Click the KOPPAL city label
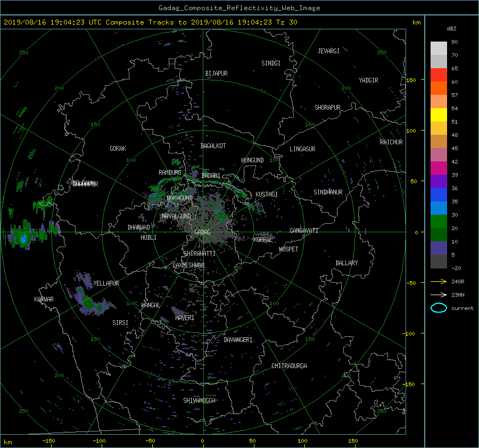This screenshot has height=448, width=479. point(263,239)
